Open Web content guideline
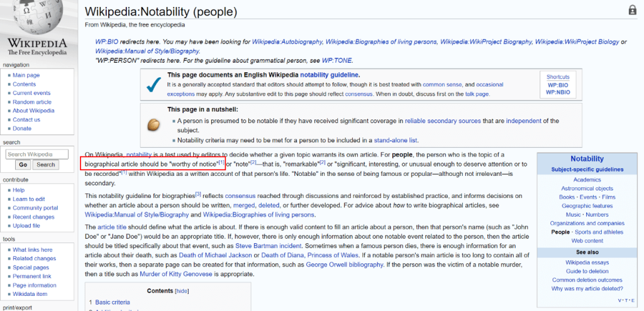The image size is (644, 311). tap(587, 241)
